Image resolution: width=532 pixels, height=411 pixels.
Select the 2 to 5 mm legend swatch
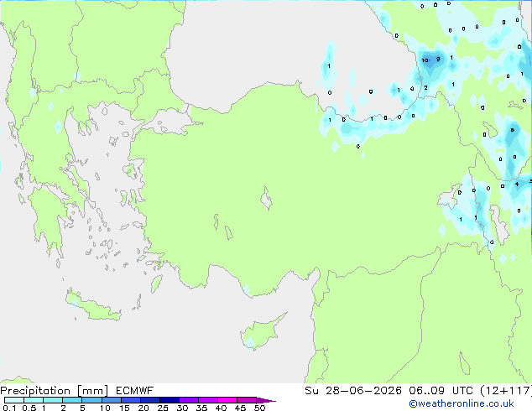(72, 400)
